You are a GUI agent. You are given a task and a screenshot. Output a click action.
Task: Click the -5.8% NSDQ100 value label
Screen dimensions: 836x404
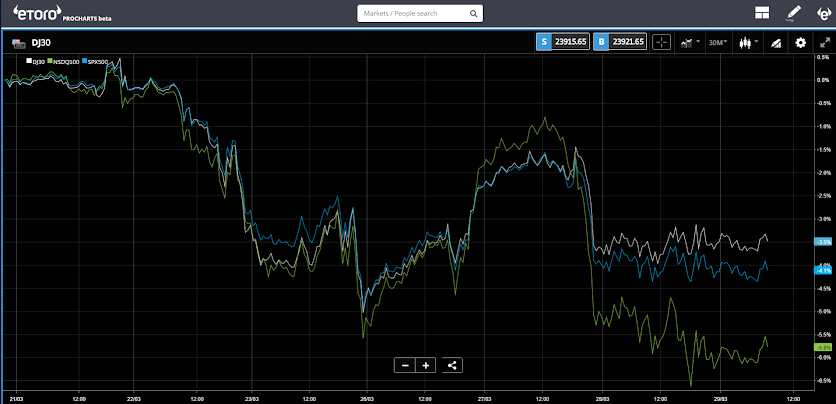tap(823, 348)
